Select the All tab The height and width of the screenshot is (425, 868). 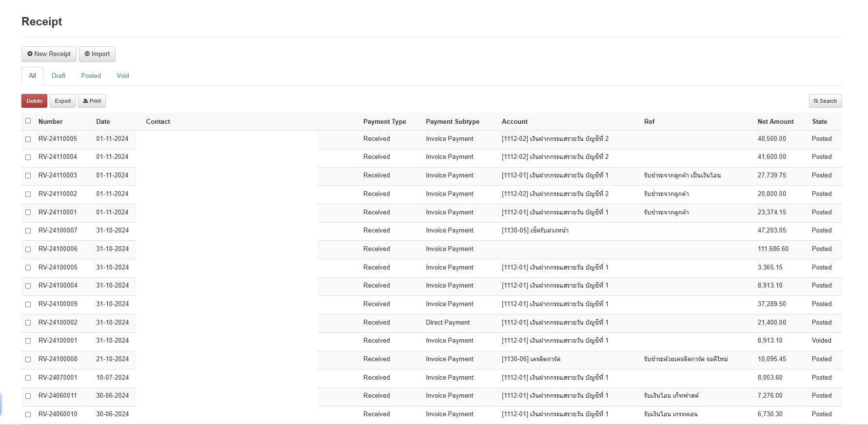[x=32, y=76]
